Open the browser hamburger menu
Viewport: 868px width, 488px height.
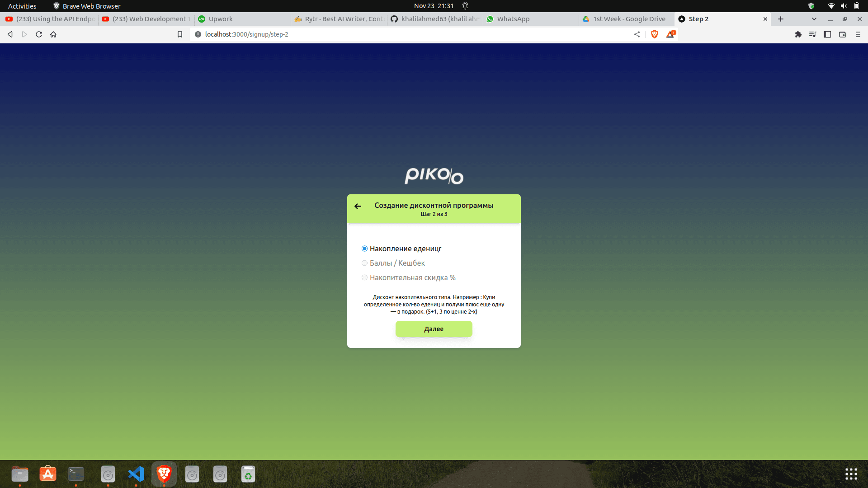coord(858,34)
